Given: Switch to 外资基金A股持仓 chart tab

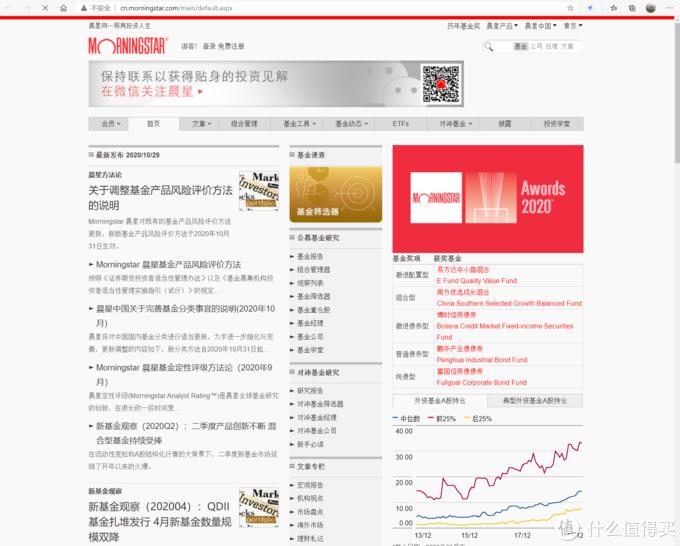Looking at the screenshot, I should [440, 401].
